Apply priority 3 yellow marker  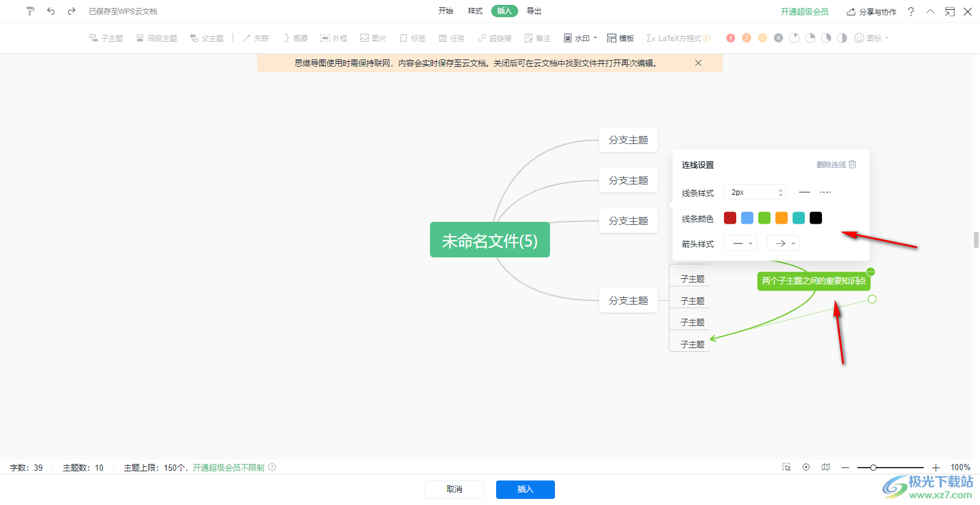[763, 38]
